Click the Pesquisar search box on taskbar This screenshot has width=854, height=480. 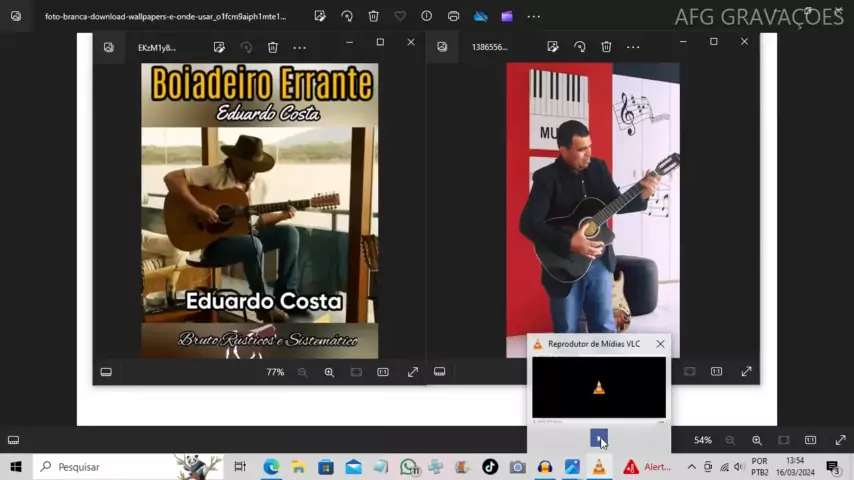click(x=128, y=467)
